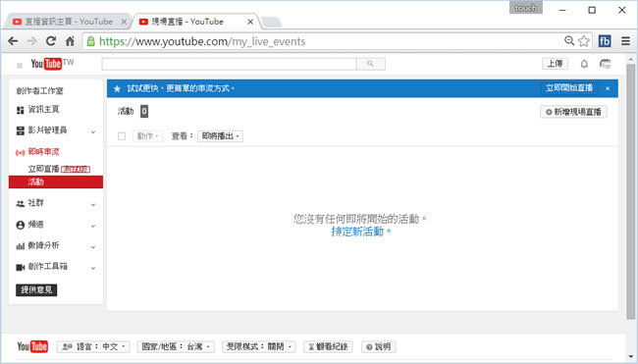Open the 受限模式：關閉 dropdown
The width and height of the screenshot is (638, 364).
coord(259,346)
